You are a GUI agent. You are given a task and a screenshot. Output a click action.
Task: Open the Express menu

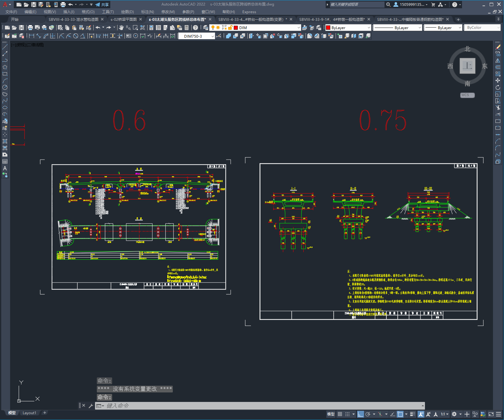(x=249, y=12)
